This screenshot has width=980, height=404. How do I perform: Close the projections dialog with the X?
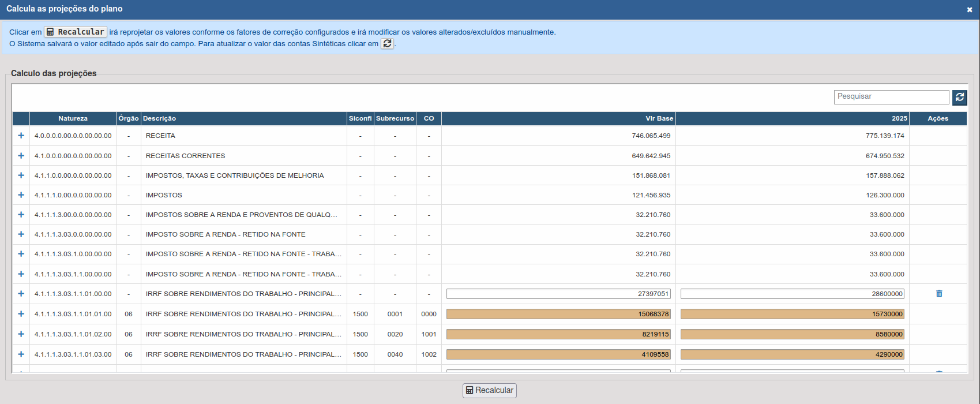[x=970, y=10]
